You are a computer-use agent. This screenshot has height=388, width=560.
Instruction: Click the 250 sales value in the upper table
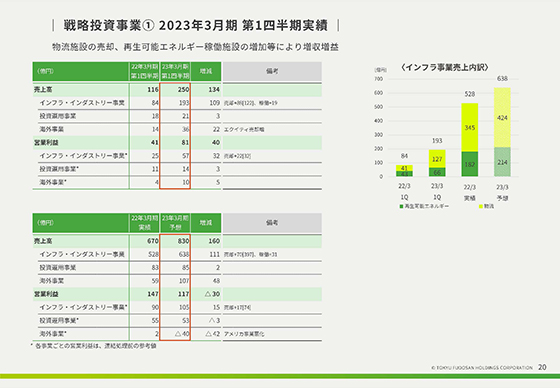click(183, 90)
